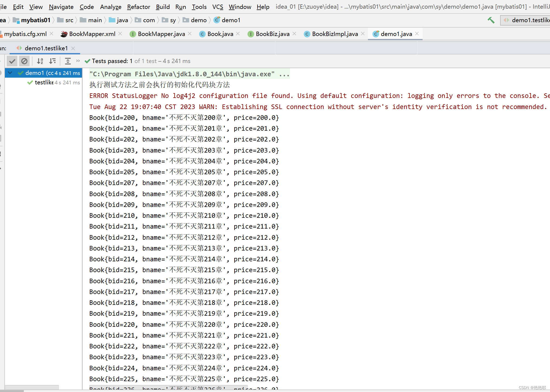
Task: Collapse the demo1 test tree node
Action: pyautogui.click(x=10, y=73)
